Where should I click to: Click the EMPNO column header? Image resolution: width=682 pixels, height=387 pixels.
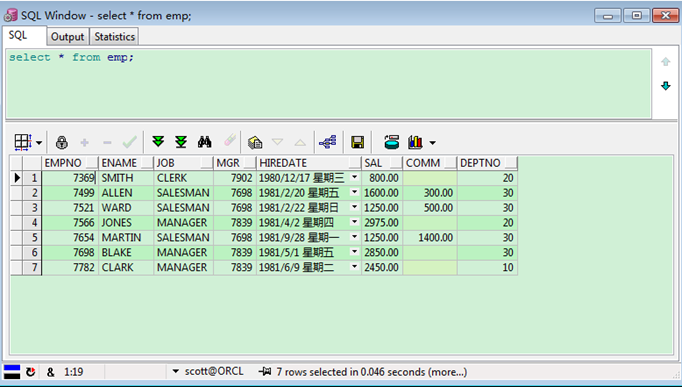click(70, 163)
